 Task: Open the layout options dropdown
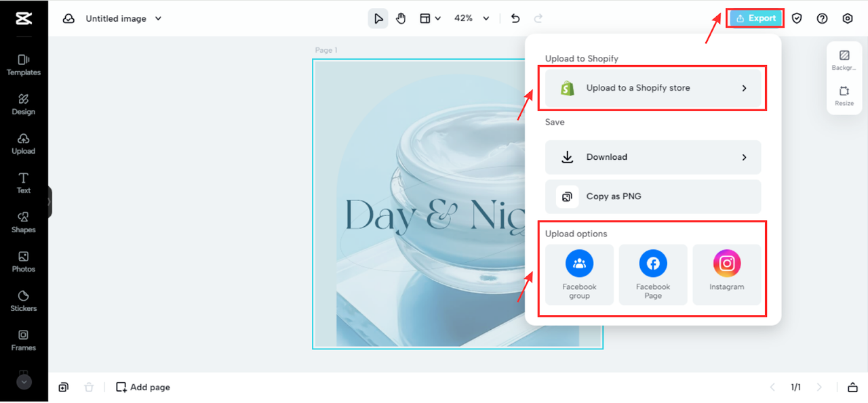(x=430, y=18)
